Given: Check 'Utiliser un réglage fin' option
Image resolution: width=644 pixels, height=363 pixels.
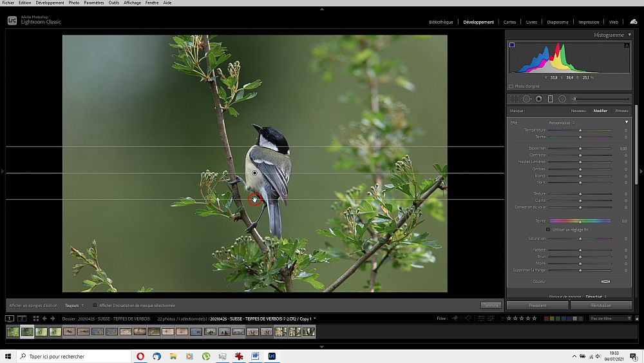Looking at the screenshot, I should pos(548,229).
